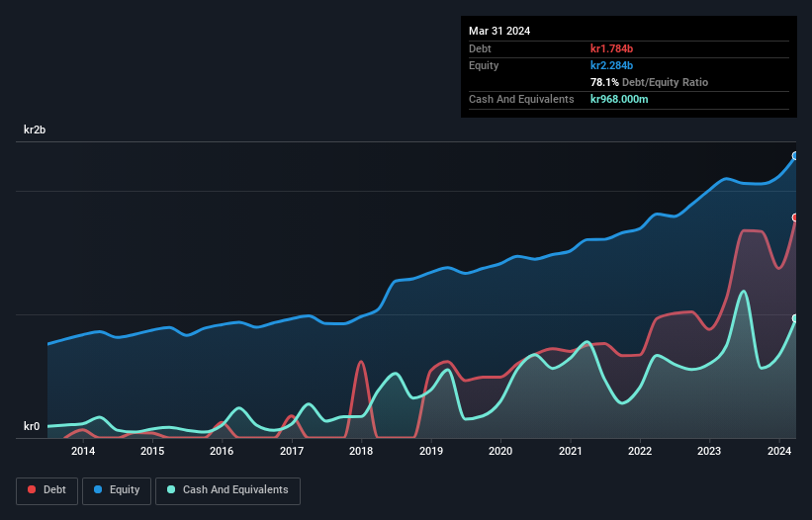Click Cash And Equivalents label in tooltip

click(x=521, y=99)
